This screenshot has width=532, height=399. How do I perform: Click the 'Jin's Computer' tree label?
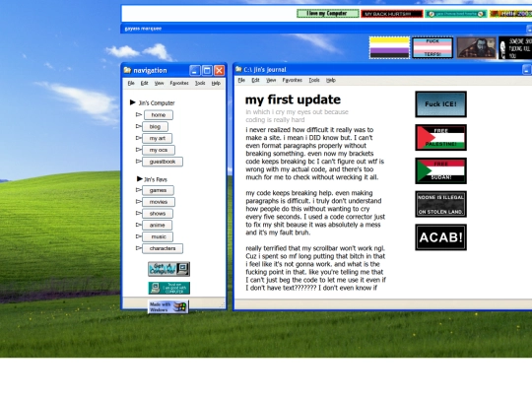click(x=157, y=102)
